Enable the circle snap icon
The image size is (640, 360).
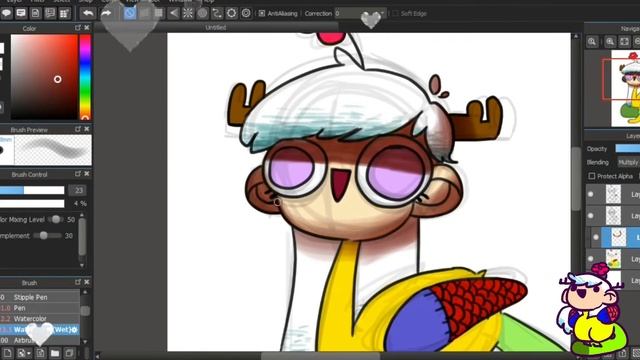point(202,13)
